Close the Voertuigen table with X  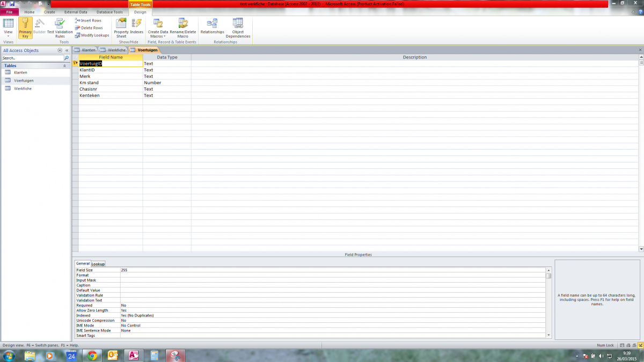pyautogui.click(x=640, y=50)
